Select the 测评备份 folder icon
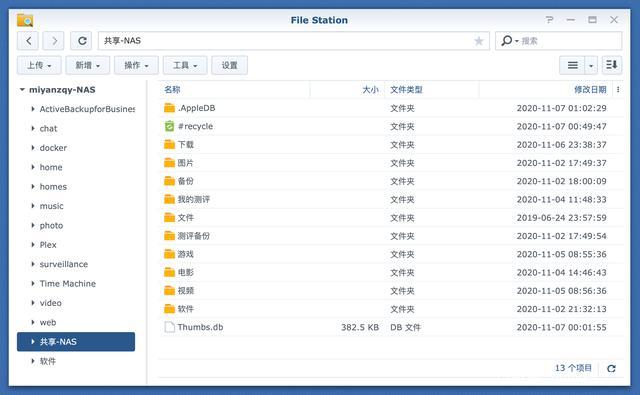Screen dimensions: 640x395 [169, 235]
